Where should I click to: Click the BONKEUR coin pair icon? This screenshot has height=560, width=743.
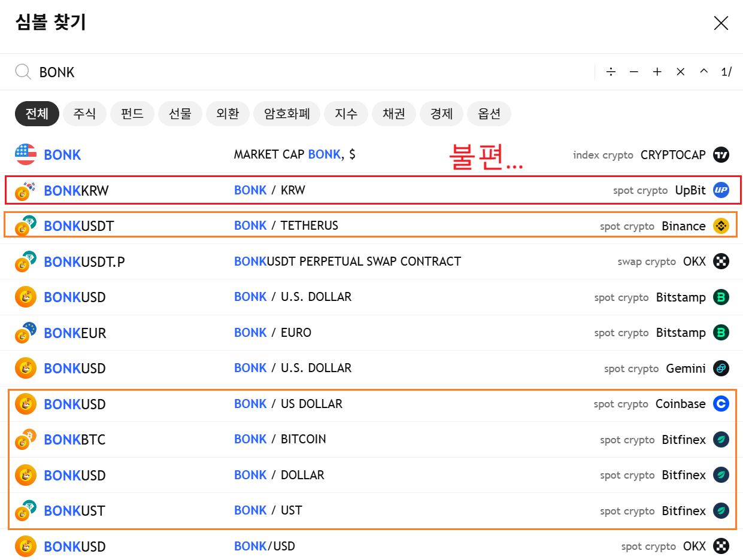[x=26, y=333]
